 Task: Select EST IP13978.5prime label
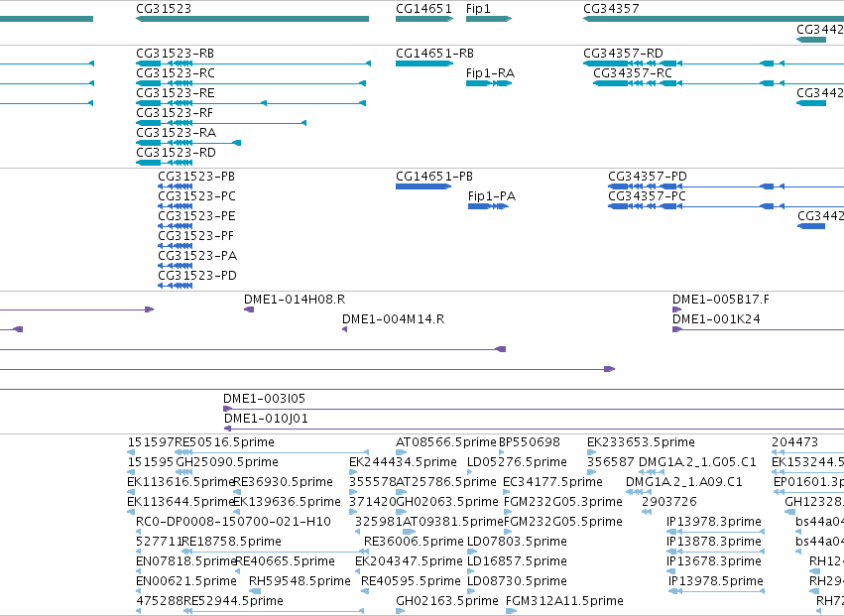coord(716,581)
